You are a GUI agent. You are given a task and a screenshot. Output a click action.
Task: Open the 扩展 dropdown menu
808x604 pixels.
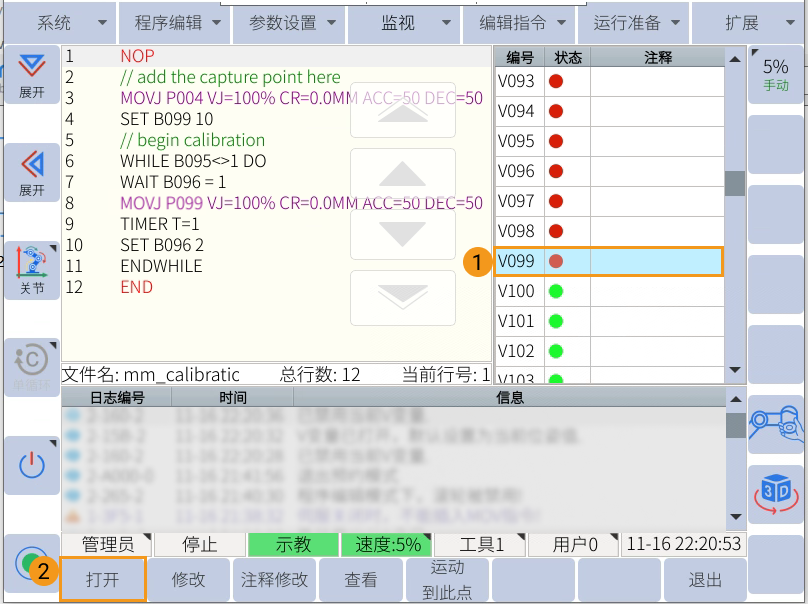click(x=749, y=23)
